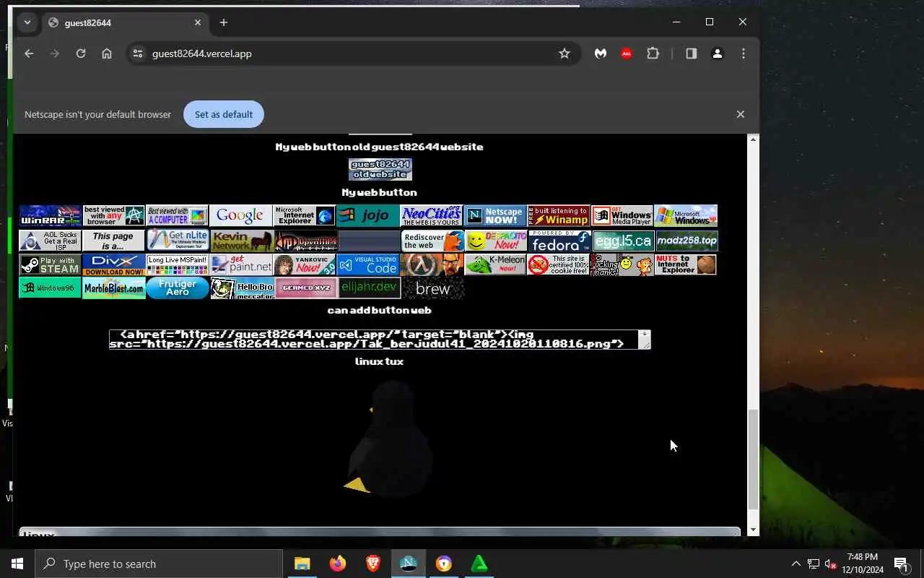Click the 'Best viewed with a computer' badge

pyautogui.click(x=177, y=215)
